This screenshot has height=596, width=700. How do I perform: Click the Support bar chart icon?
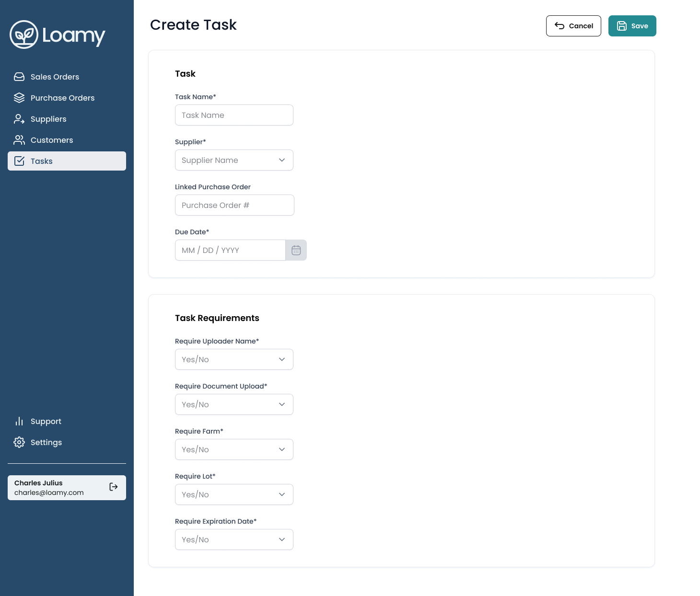(x=19, y=421)
